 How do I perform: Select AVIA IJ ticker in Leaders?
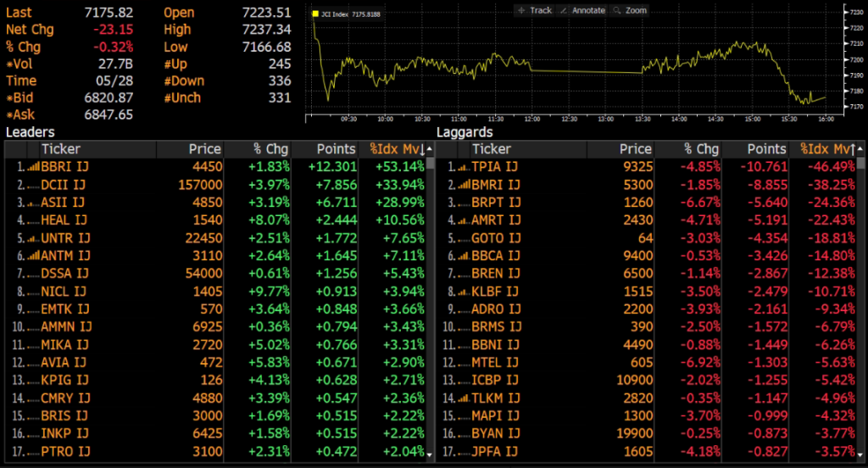pyautogui.click(x=64, y=363)
